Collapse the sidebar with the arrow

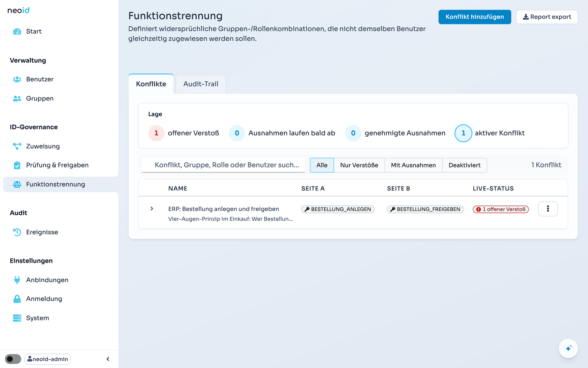click(x=108, y=359)
